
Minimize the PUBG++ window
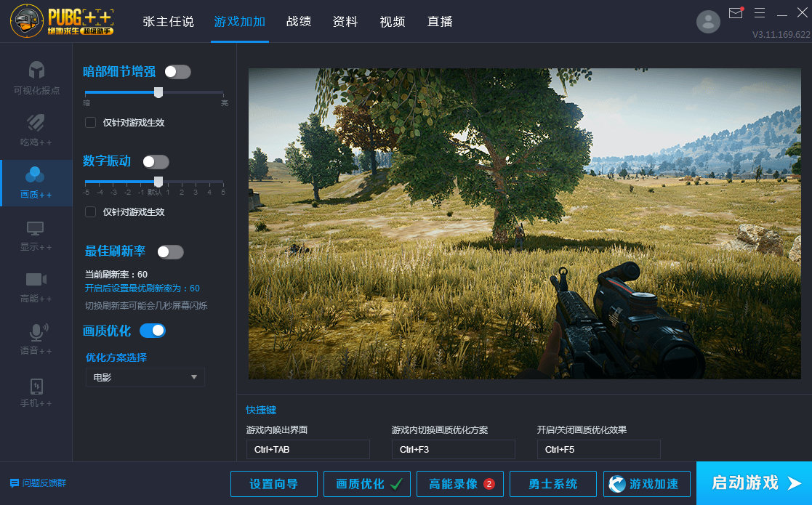782,15
